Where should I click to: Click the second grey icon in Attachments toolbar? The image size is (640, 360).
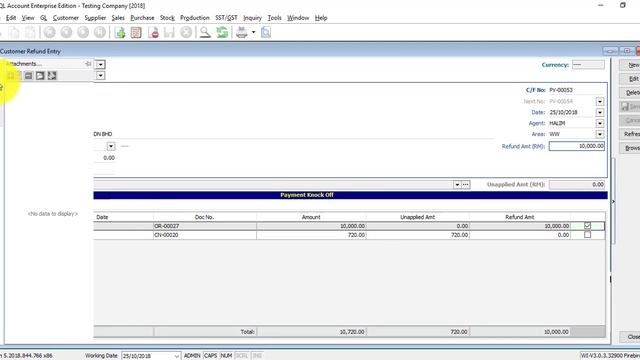[x=40, y=76]
